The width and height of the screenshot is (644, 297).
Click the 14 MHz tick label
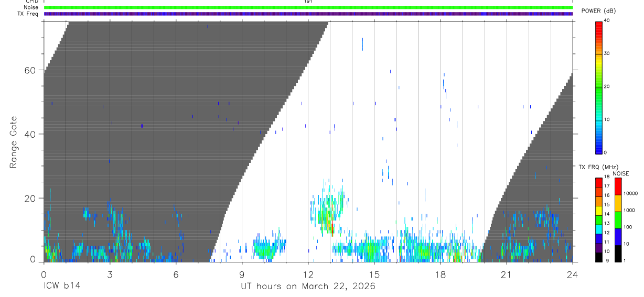coord(606,214)
